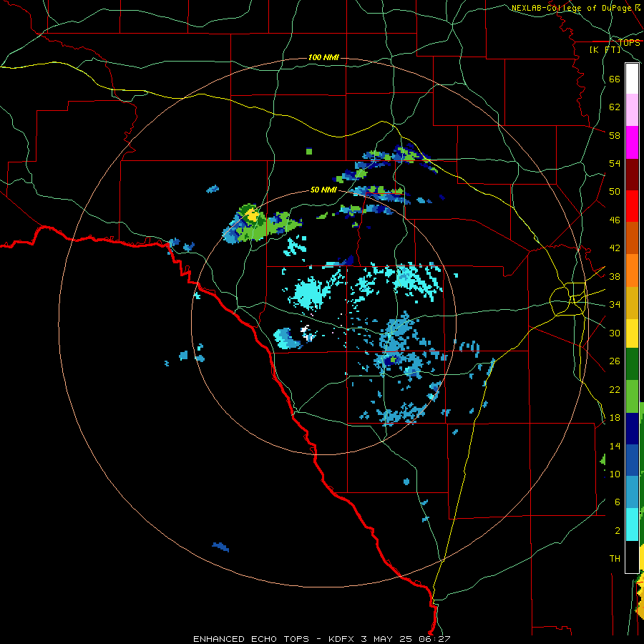The height and width of the screenshot is (644, 644).
Task: Click the KDFX station identifier
Action: 342,639
